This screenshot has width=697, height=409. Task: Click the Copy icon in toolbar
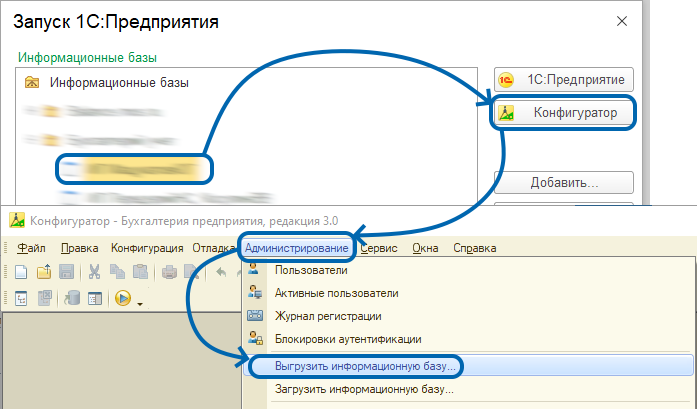tap(117, 272)
